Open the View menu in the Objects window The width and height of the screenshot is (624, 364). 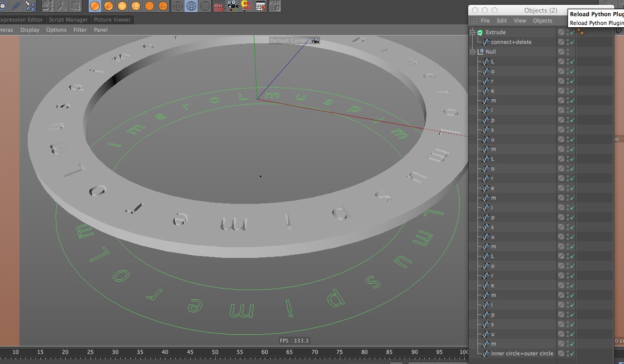pyautogui.click(x=520, y=20)
